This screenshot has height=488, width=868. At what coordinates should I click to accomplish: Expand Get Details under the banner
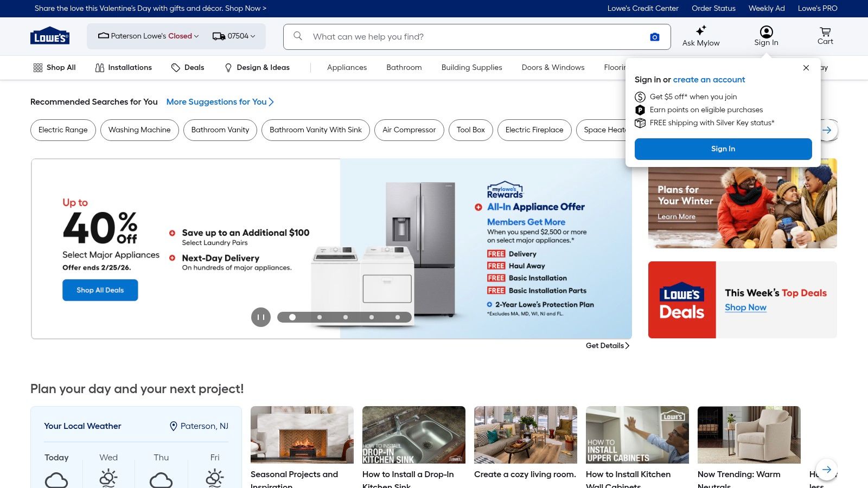click(x=608, y=345)
